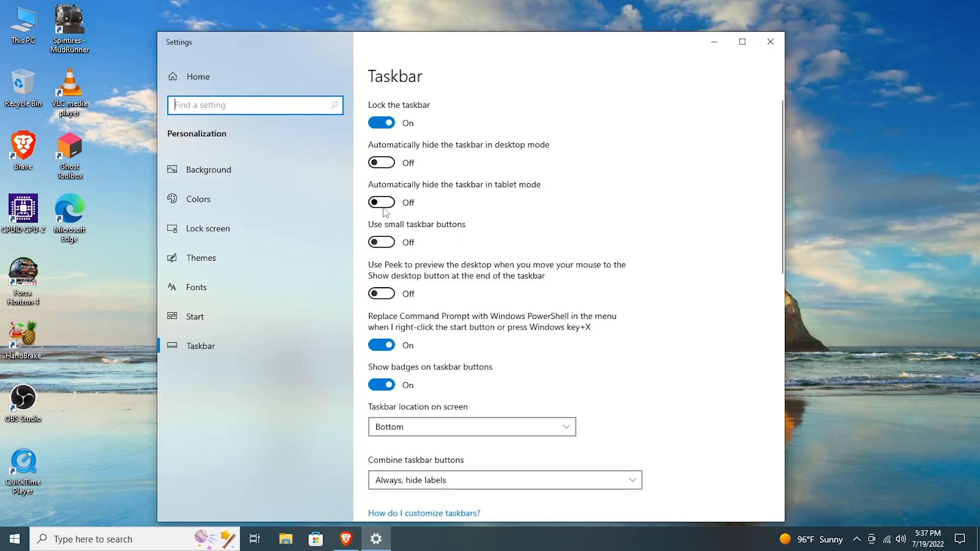Open Background personalization page

208,170
